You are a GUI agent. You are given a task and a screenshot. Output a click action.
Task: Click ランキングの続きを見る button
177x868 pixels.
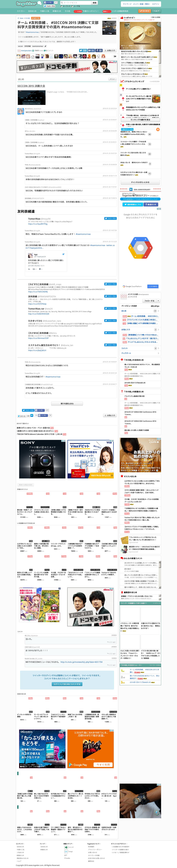coord(140,120)
